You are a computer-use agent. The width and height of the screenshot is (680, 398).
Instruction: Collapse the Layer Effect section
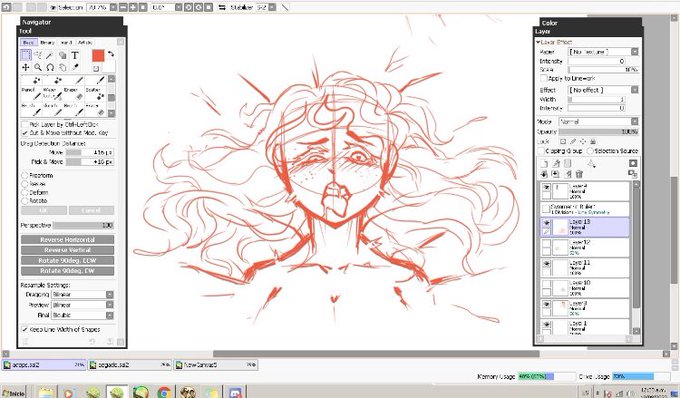[x=538, y=42]
